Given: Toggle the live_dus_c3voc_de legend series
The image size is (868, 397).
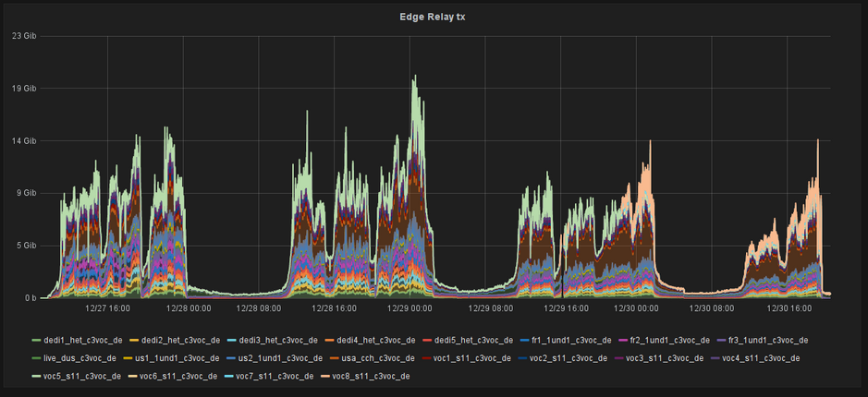Looking at the screenshot, I should coord(81,357).
